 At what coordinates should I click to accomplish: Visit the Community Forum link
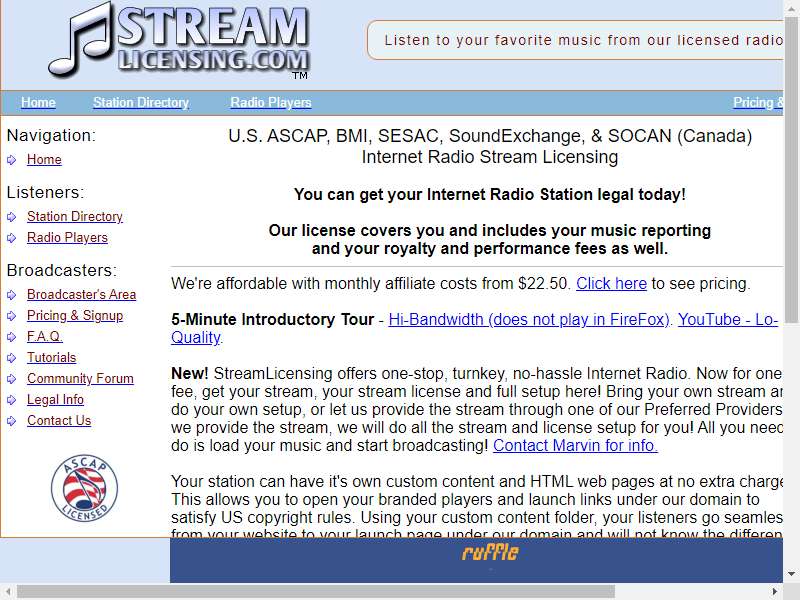point(80,379)
